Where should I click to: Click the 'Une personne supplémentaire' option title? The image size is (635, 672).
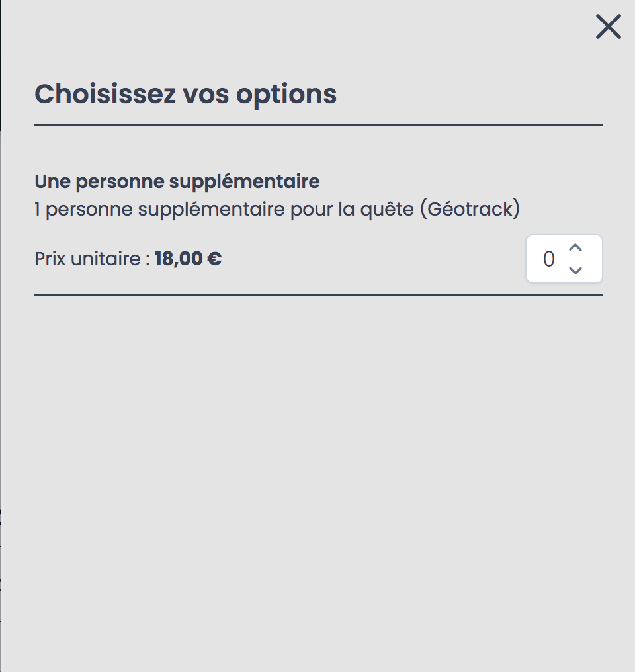[177, 182]
